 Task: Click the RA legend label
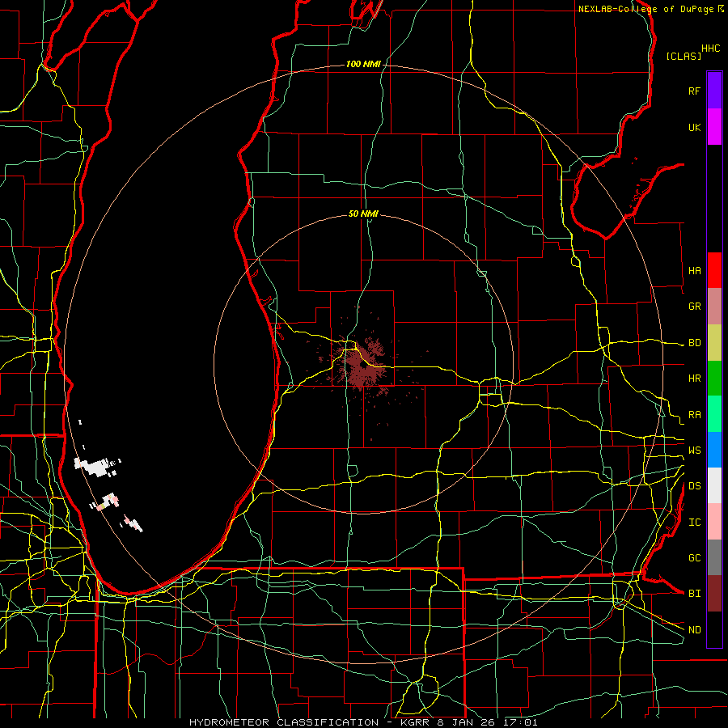tap(694, 415)
